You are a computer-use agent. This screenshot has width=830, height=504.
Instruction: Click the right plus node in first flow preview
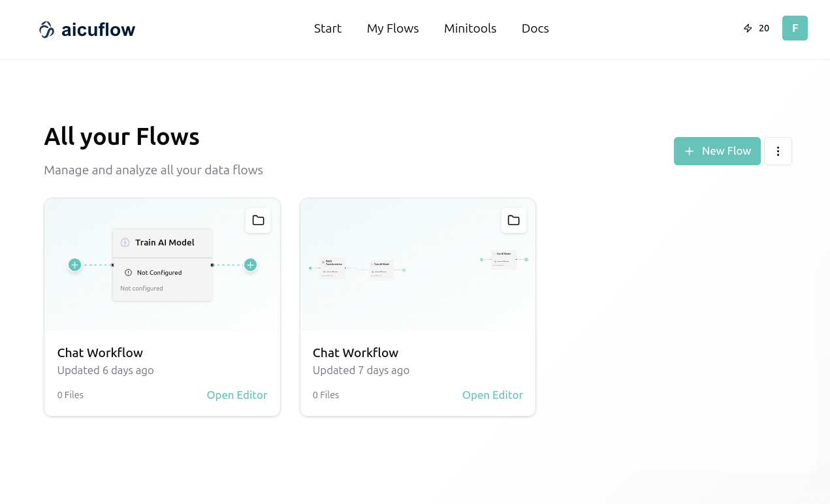[x=250, y=265]
